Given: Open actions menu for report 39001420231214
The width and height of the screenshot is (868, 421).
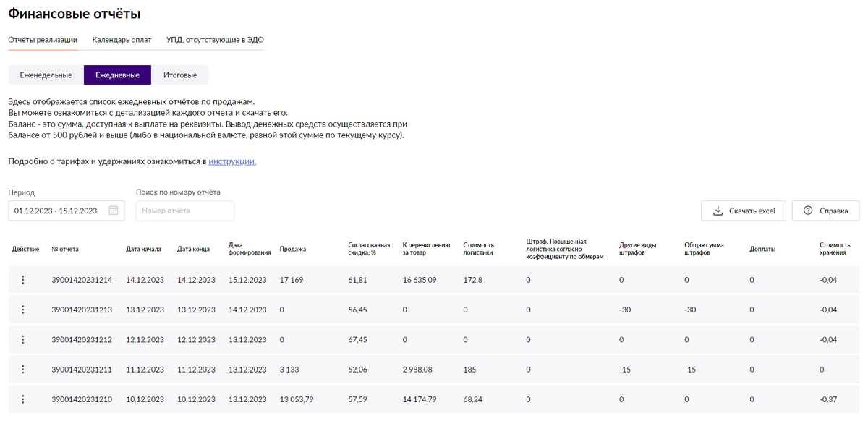Looking at the screenshot, I should click(22, 280).
